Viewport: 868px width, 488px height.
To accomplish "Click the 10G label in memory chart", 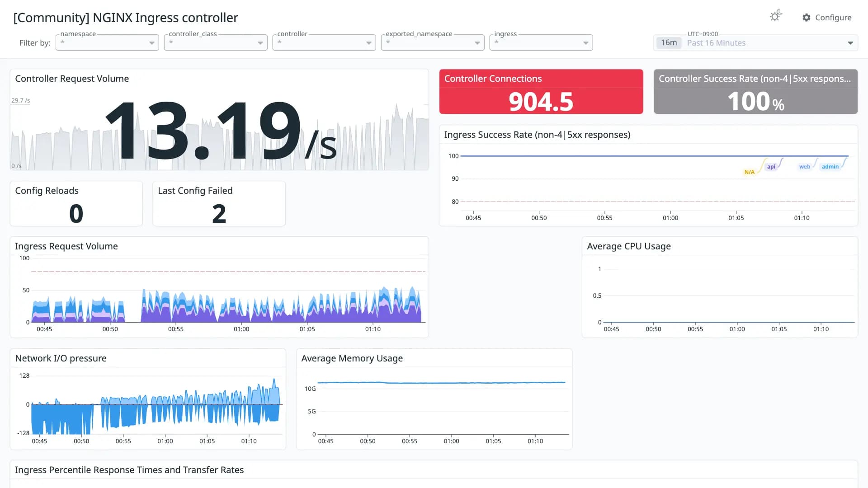I will 310,389.
